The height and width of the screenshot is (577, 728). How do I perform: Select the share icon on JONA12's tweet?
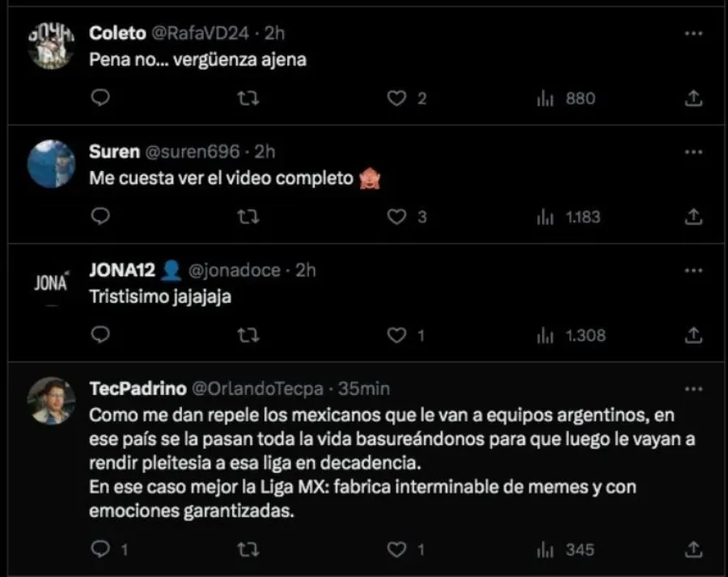click(x=693, y=335)
